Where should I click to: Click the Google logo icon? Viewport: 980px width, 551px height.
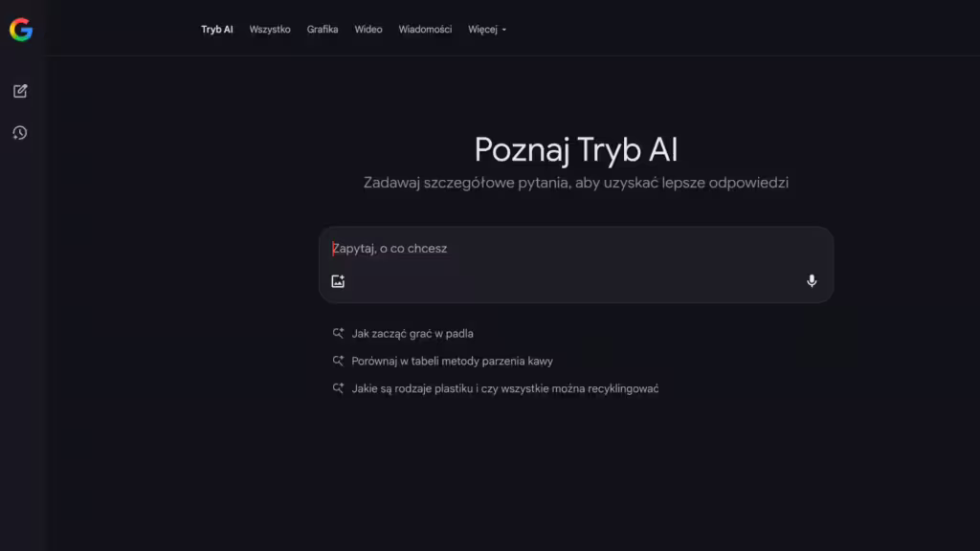coord(21,30)
